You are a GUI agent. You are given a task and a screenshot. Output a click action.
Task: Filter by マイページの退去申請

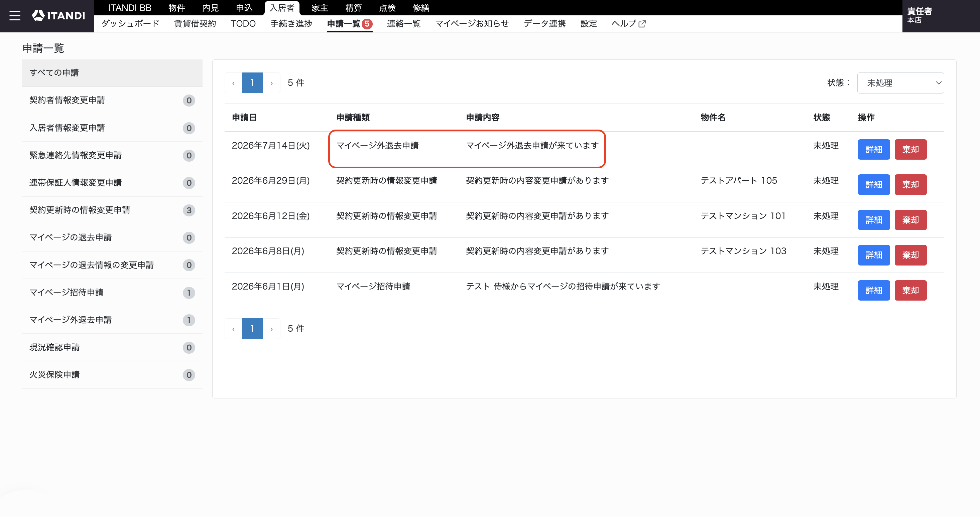pos(112,237)
